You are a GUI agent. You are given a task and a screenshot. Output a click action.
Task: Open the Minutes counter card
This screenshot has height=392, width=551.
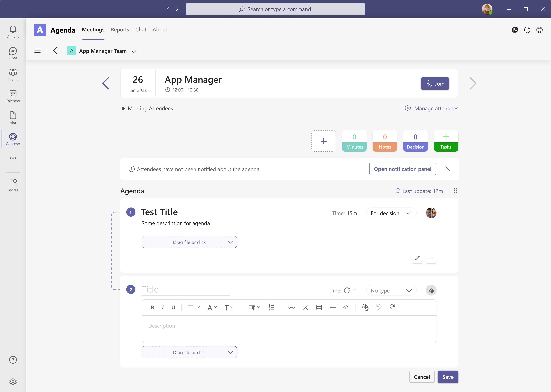point(354,141)
